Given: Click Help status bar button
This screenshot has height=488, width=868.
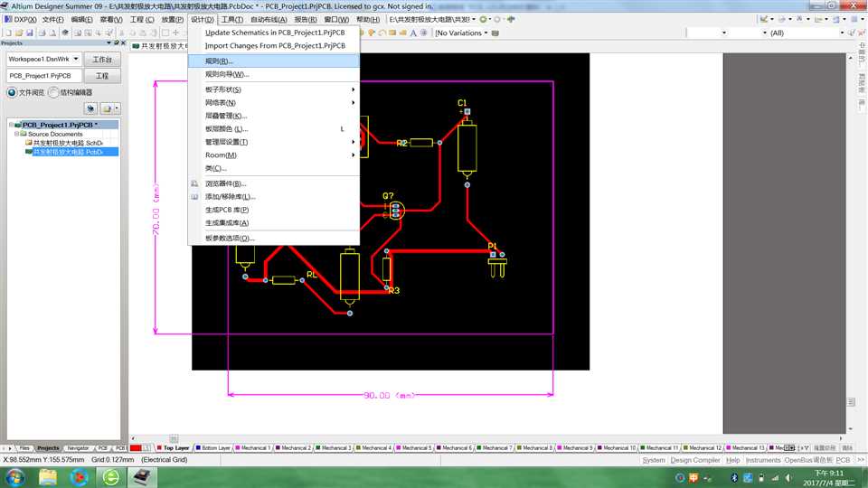Looking at the screenshot, I should pyautogui.click(x=733, y=460).
